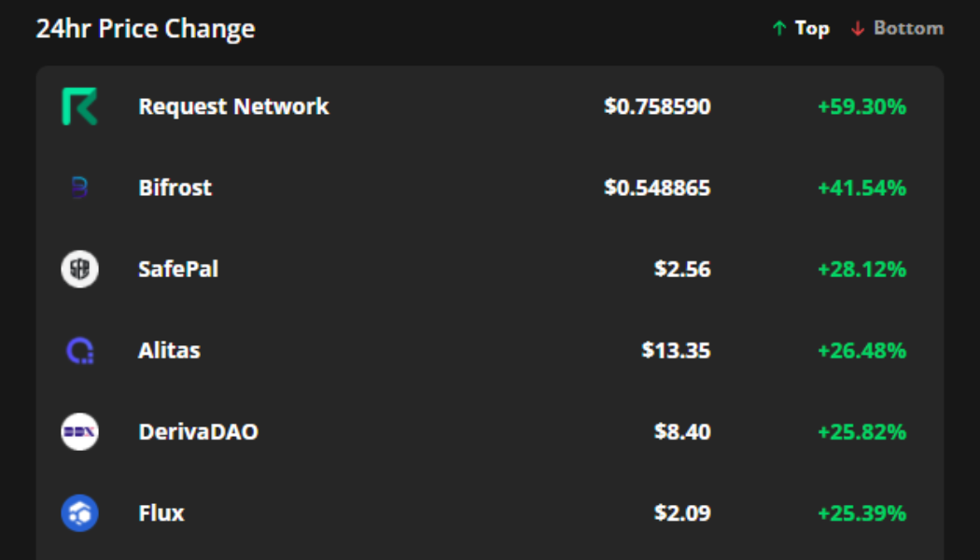Click the Bifrost coin icon
Viewport: 980px width, 560px height.
[80, 187]
